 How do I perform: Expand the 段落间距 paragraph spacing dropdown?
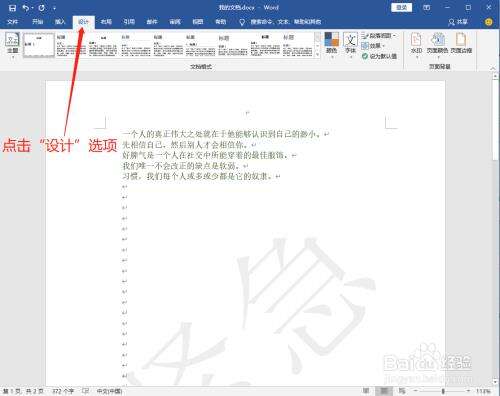coord(379,35)
